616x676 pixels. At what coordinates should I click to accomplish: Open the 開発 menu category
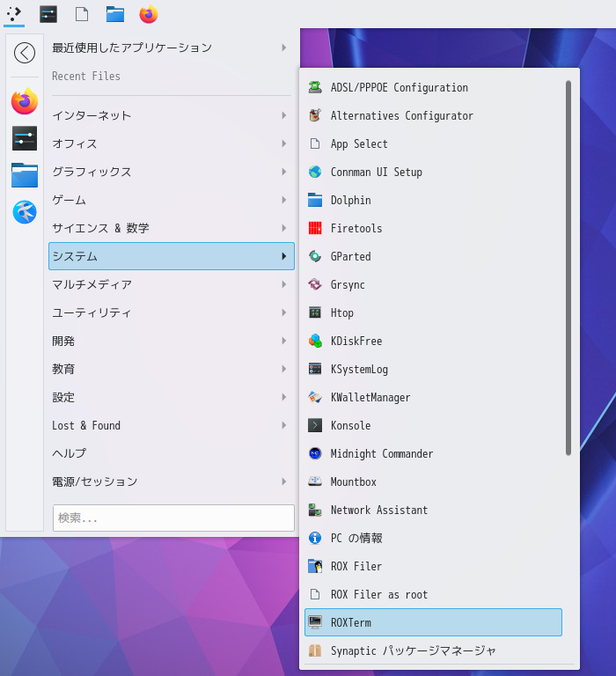[172, 341]
